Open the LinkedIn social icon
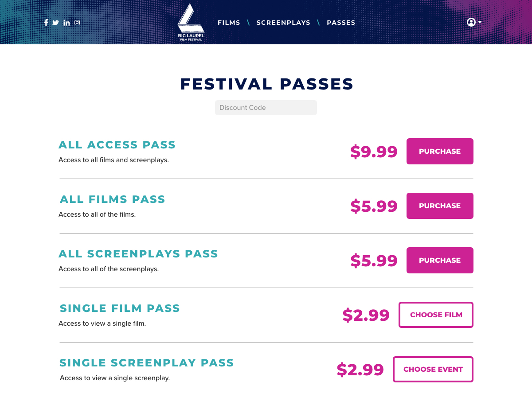 (x=66, y=23)
